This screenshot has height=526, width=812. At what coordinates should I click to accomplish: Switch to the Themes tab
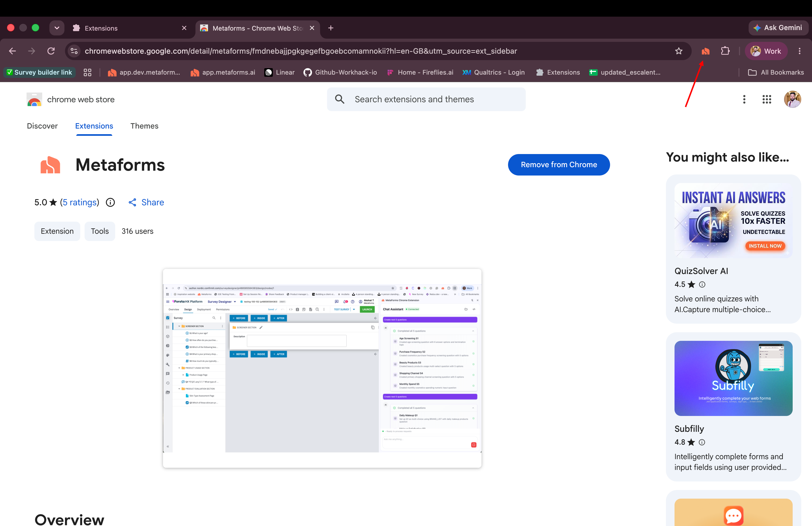coord(144,126)
